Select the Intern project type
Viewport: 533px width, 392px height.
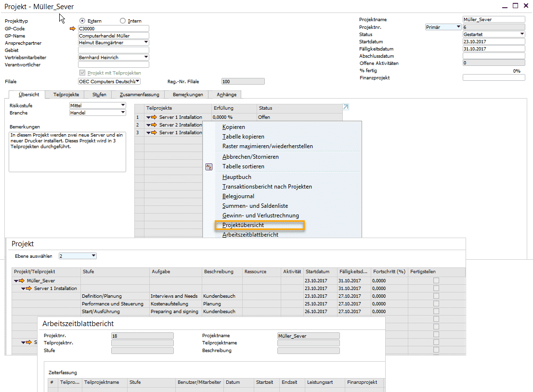pos(123,21)
